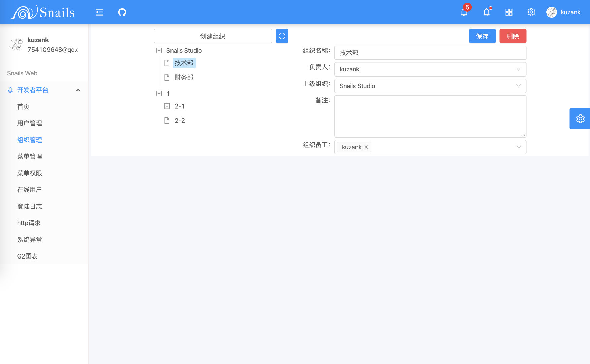
Task: Collapse the 开发者平台 menu group
Action: [x=78, y=90]
